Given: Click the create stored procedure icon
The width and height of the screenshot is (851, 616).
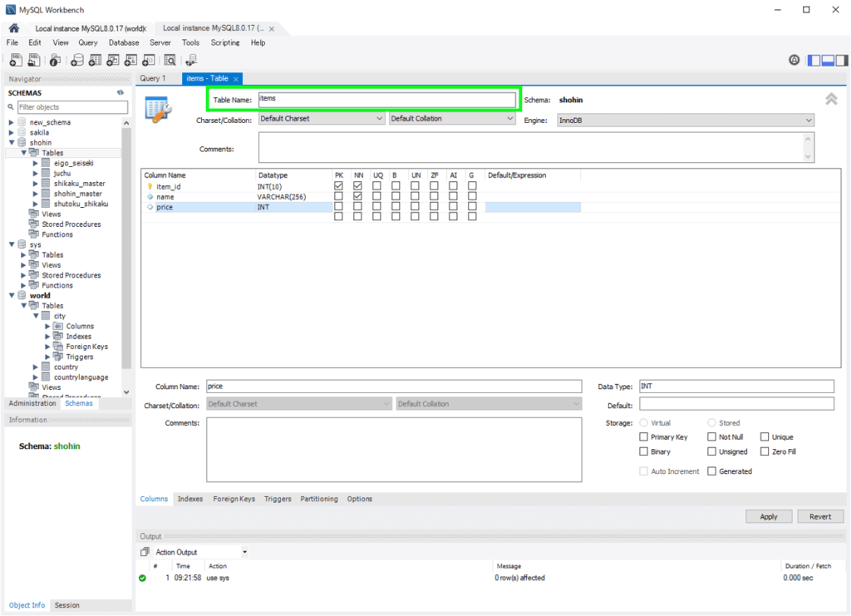Looking at the screenshot, I should [x=130, y=60].
